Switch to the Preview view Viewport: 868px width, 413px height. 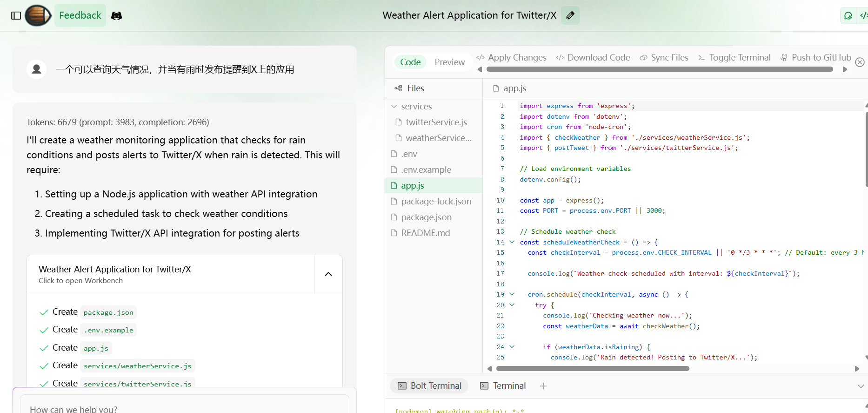(x=449, y=62)
